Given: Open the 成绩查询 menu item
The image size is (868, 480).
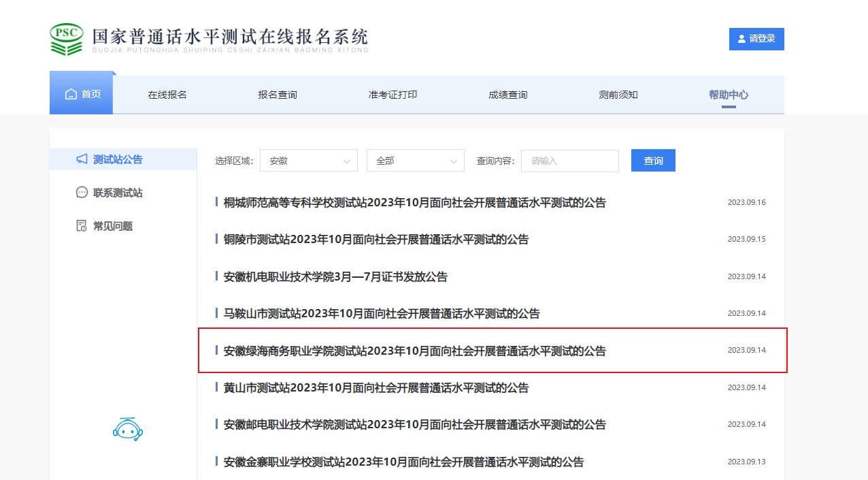Looking at the screenshot, I should point(507,95).
